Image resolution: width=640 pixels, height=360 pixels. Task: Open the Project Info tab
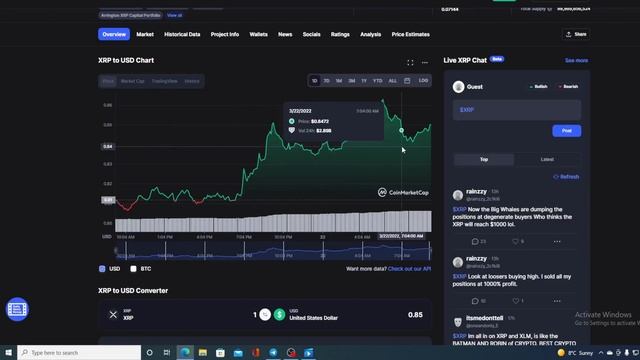(x=224, y=34)
